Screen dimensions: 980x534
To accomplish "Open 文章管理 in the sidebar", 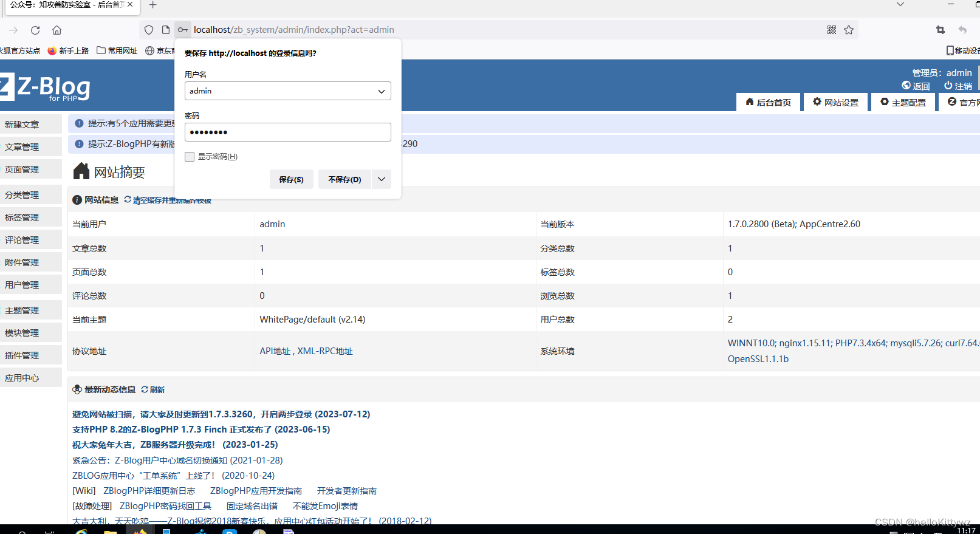I will click(x=31, y=146).
